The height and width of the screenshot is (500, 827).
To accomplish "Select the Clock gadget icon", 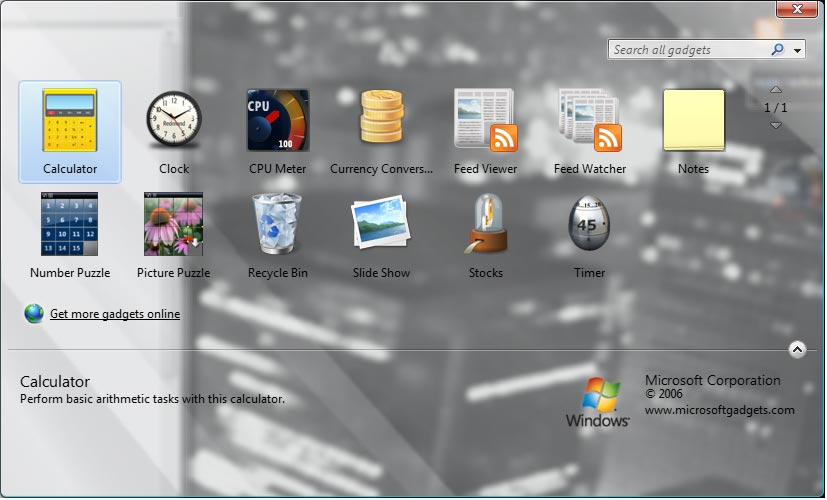I will point(174,120).
